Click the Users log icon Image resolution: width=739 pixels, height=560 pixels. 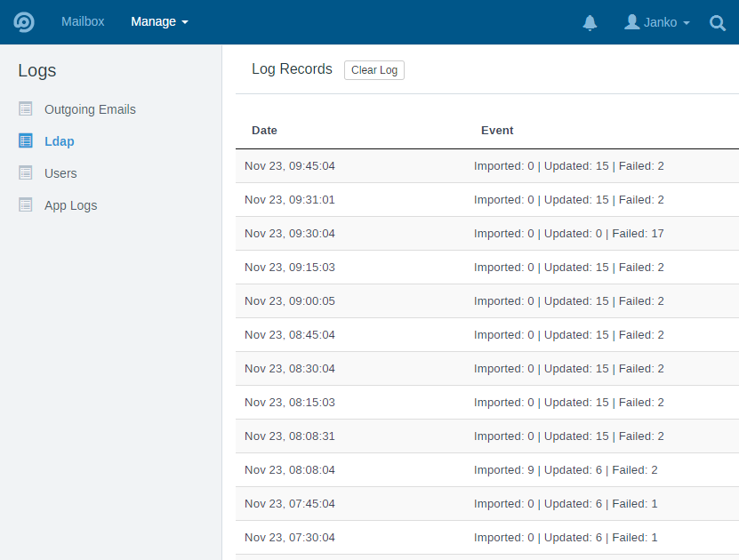(25, 172)
